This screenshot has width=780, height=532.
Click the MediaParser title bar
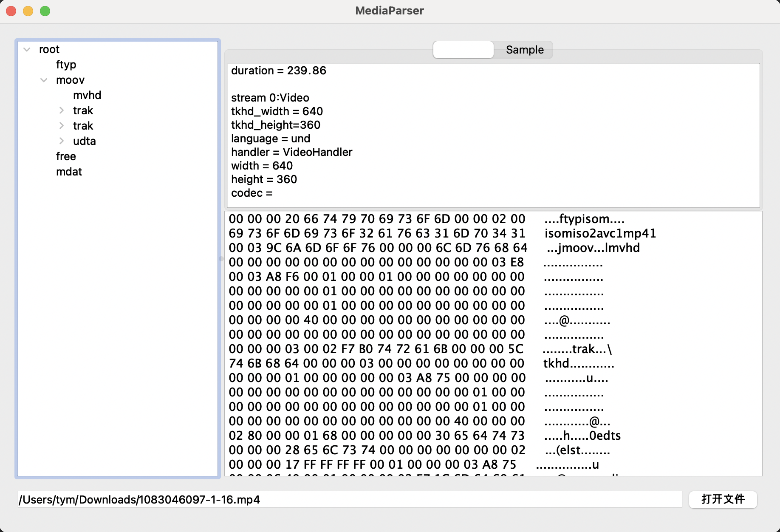(389, 10)
